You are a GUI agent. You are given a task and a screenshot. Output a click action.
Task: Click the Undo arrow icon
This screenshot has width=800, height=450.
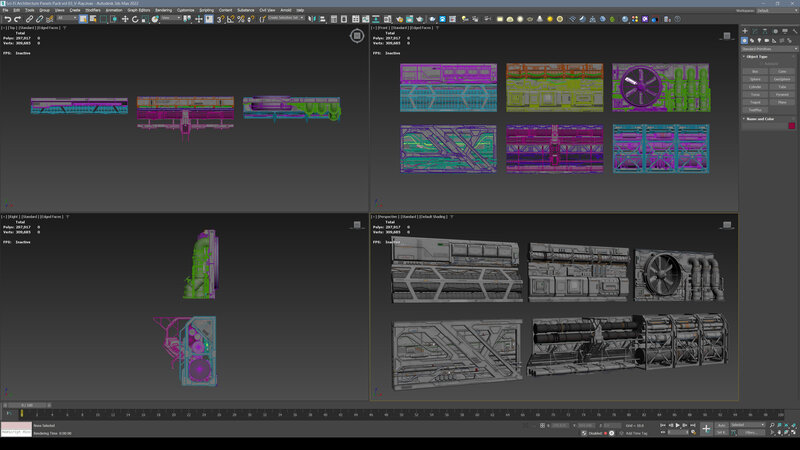pos(7,18)
